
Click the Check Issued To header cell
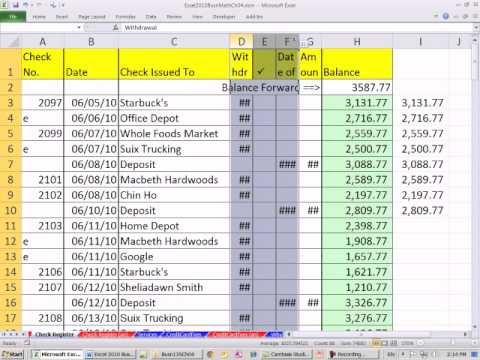click(174, 64)
